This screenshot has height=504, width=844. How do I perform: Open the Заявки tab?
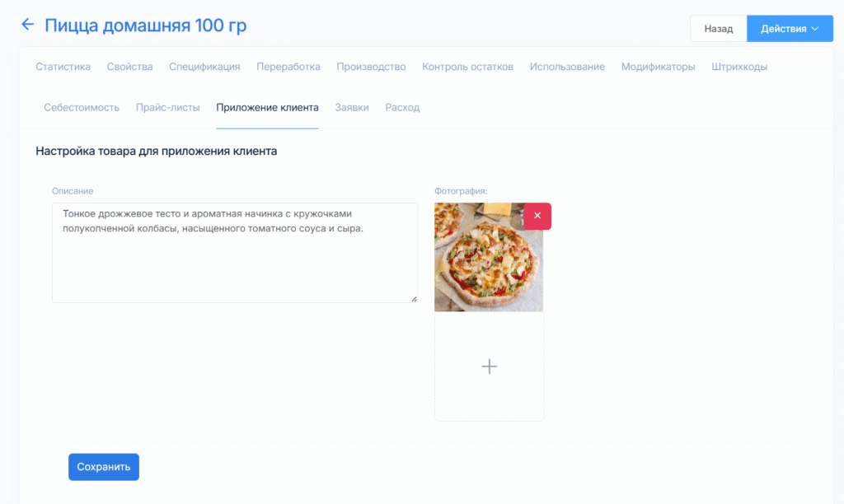point(352,107)
